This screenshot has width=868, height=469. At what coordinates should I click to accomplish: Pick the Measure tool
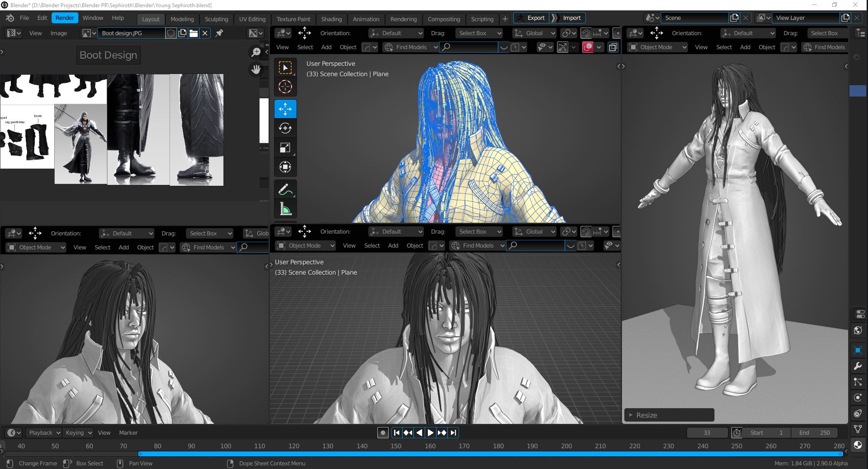pyautogui.click(x=285, y=209)
